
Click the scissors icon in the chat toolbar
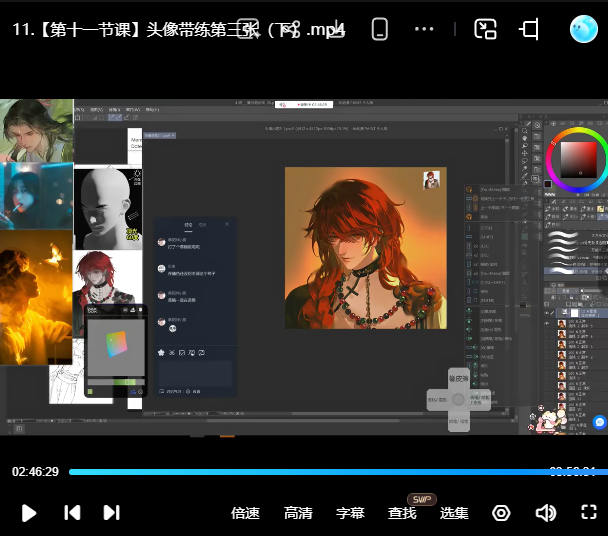coord(172,353)
